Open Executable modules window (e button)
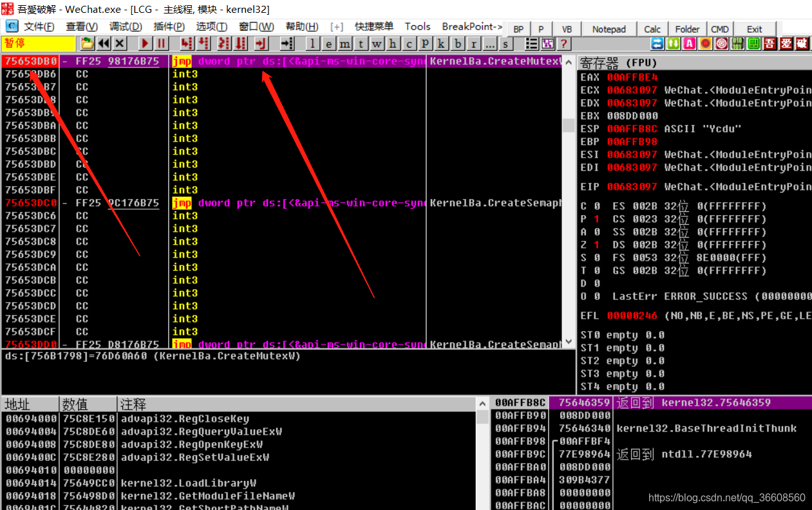 tap(329, 44)
